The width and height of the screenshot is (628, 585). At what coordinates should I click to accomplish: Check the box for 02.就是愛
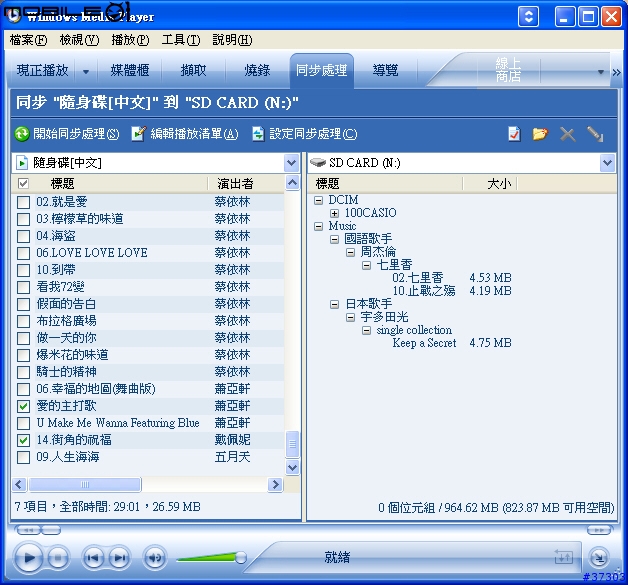[x=23, y=202]
